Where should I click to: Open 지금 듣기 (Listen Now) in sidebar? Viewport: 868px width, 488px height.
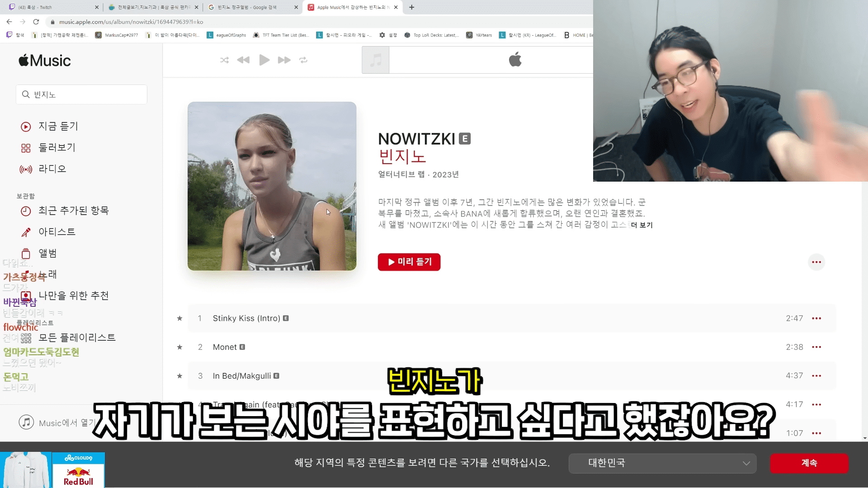coord(58,127)
